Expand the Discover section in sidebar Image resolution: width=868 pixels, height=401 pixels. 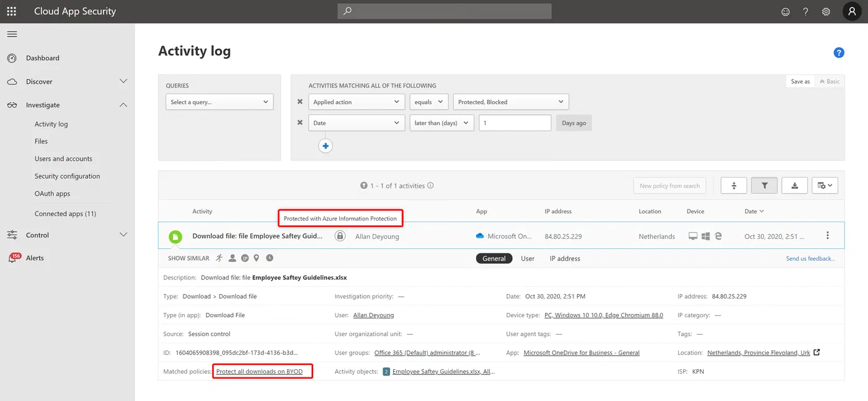(123, 81)
